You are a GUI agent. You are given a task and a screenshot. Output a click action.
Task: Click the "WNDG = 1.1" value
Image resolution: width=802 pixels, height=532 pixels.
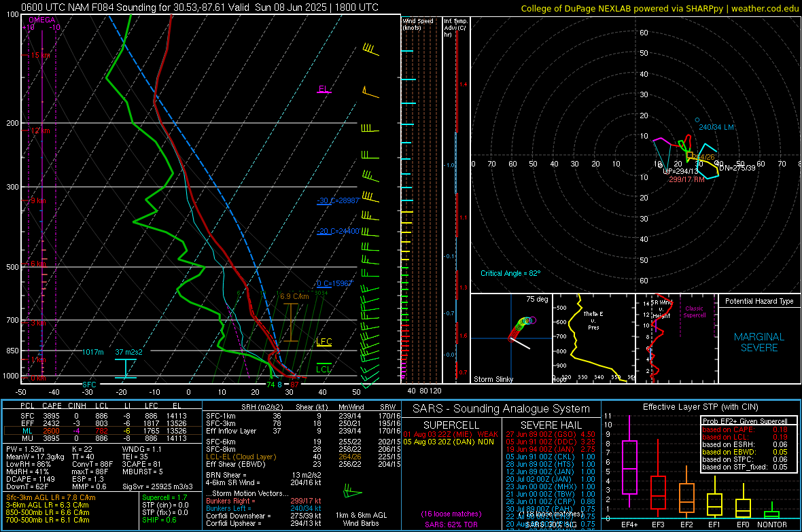coord(141,449)
